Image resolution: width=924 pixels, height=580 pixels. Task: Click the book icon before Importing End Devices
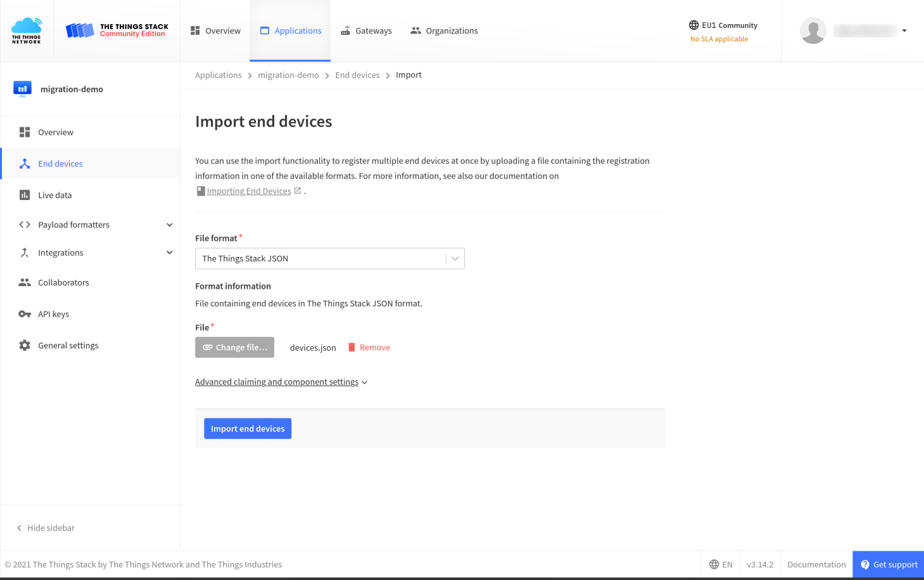pyautogui.click(x=201, y=191)
